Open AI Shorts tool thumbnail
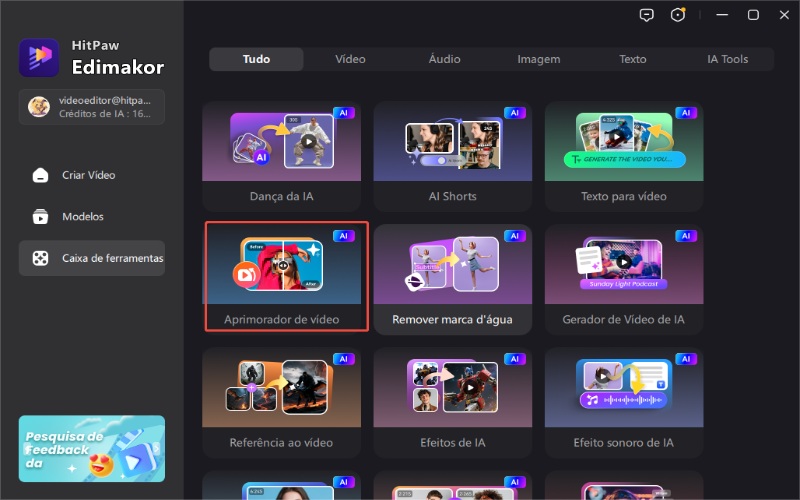The width and height of the screenshot is (800, 500). point(453,142)
